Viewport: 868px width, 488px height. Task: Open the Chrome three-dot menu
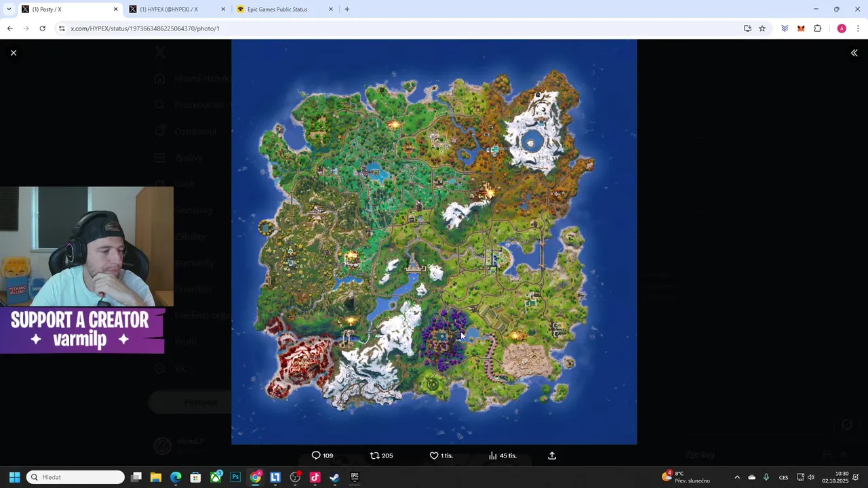coord(858,28)
